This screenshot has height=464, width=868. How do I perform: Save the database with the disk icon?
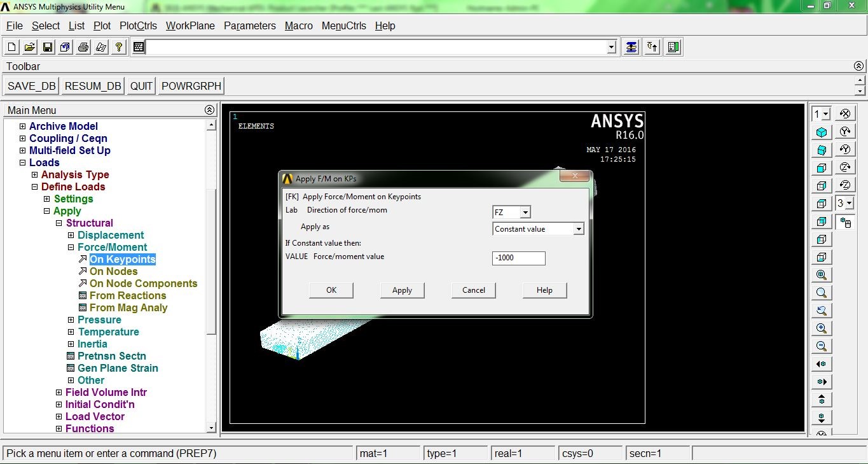pos(46,46)
